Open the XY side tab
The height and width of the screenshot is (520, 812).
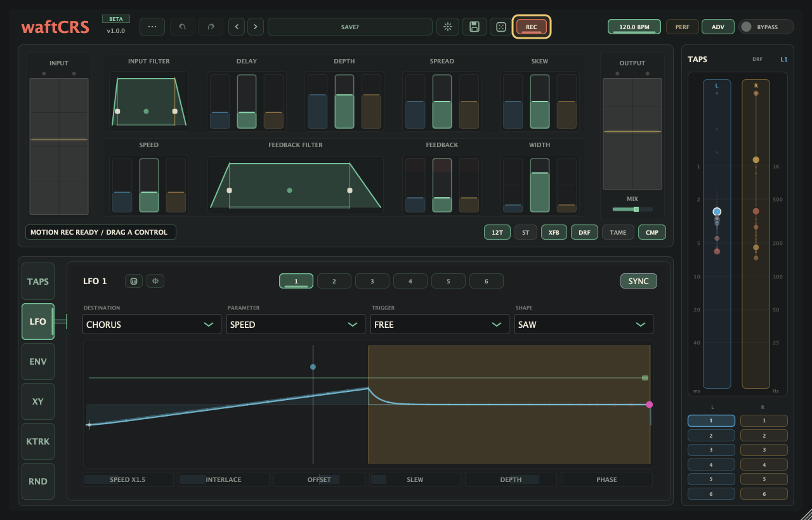click(38, 401)
